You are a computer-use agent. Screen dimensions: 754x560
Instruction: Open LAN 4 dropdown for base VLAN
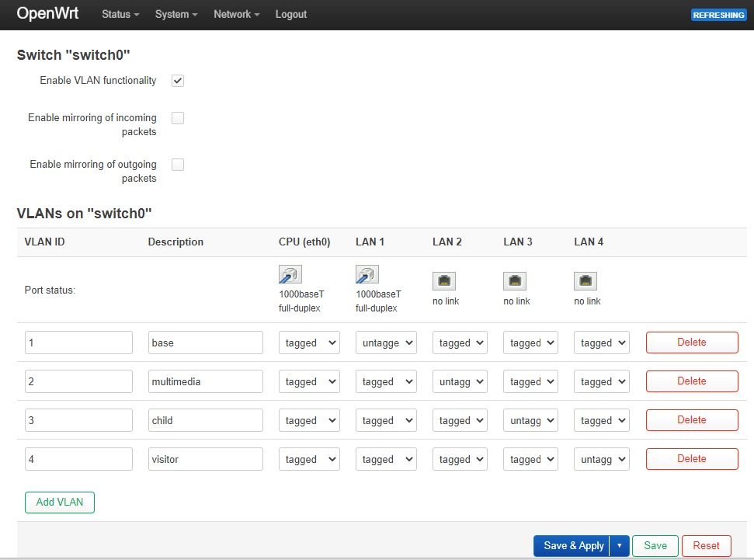tap(602, 343)
